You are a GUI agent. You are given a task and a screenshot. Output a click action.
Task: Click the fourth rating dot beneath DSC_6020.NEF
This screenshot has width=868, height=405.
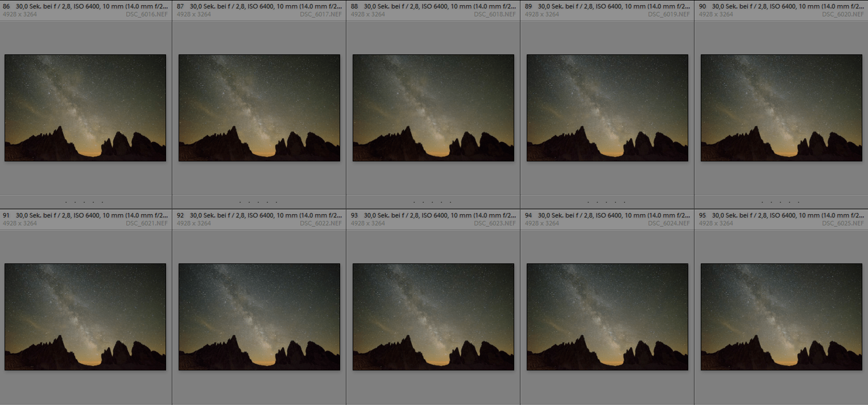[789, 201]
